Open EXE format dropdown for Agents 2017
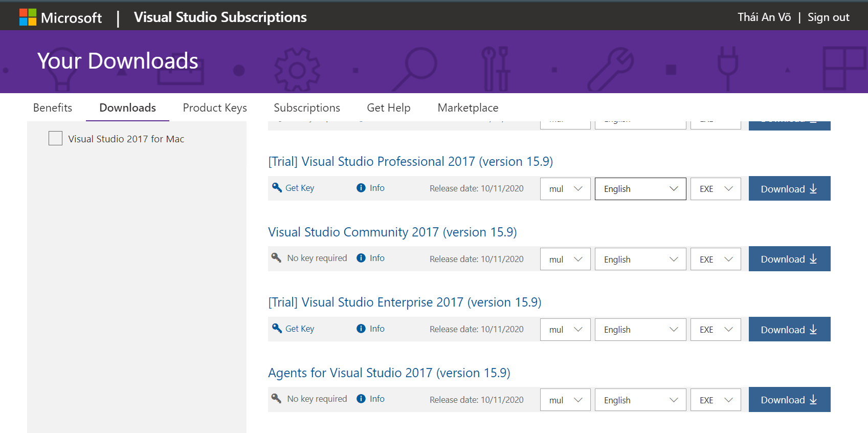The height and width of the screenshot is (433, 868). (716, 400)
